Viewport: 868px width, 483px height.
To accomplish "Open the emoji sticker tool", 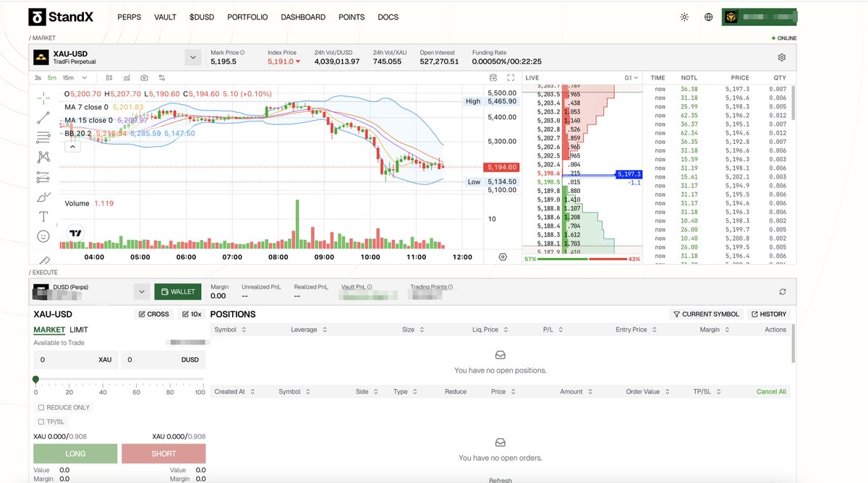I will (x=43, y=236).
